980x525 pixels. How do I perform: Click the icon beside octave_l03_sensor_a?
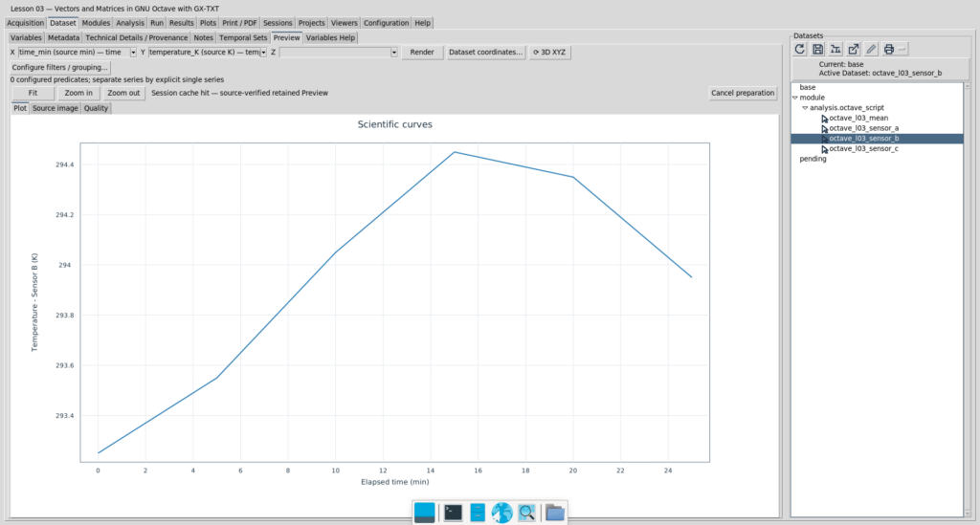824,128
